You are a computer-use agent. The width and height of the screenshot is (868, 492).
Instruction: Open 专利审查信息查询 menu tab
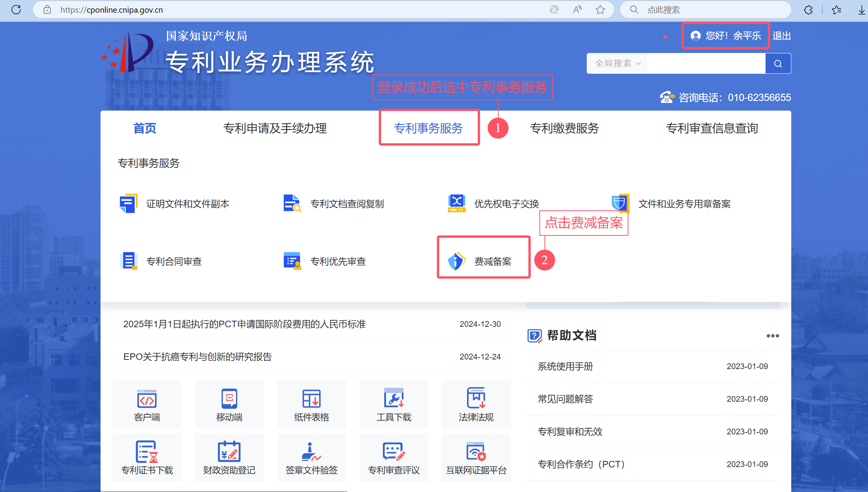712,128
